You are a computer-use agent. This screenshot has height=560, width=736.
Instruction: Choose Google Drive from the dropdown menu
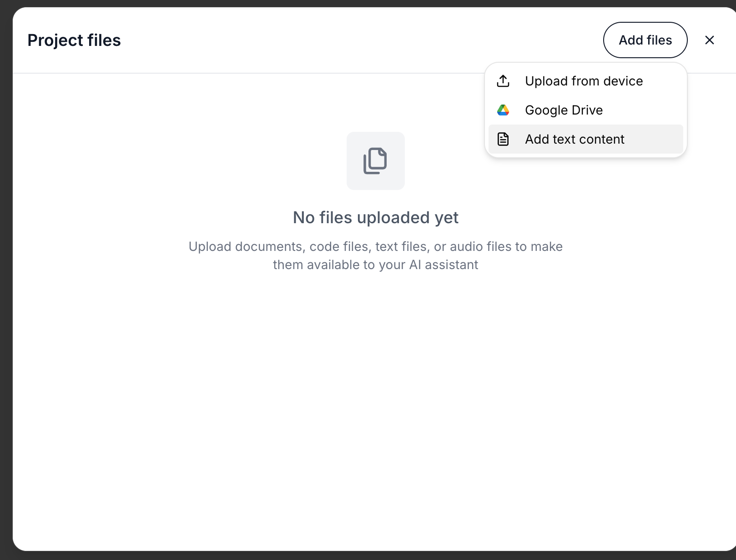pos(564,110)
